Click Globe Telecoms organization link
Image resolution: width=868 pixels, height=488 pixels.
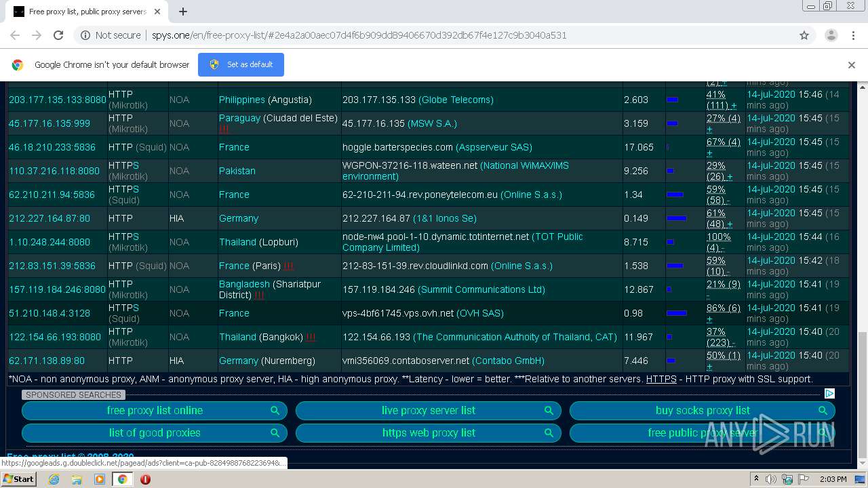coord(456,100)
